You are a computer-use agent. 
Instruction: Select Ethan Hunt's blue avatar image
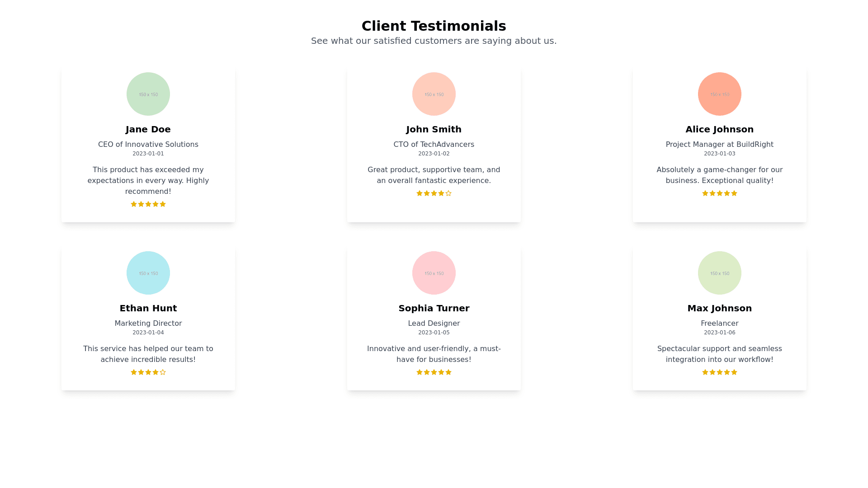pos(148,273)
